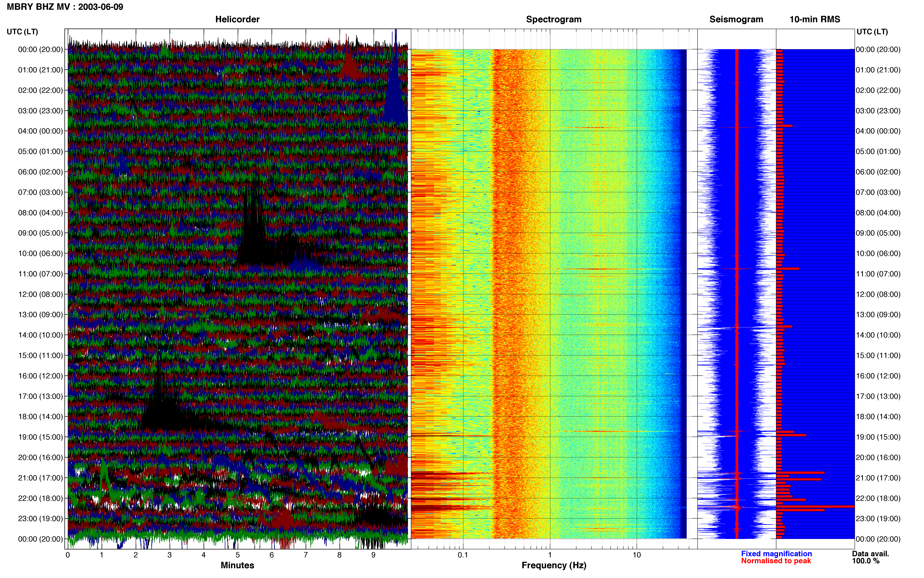
Task: Click '20:00 (16:00)' on the RMS time axis
Action: point(878,458)
